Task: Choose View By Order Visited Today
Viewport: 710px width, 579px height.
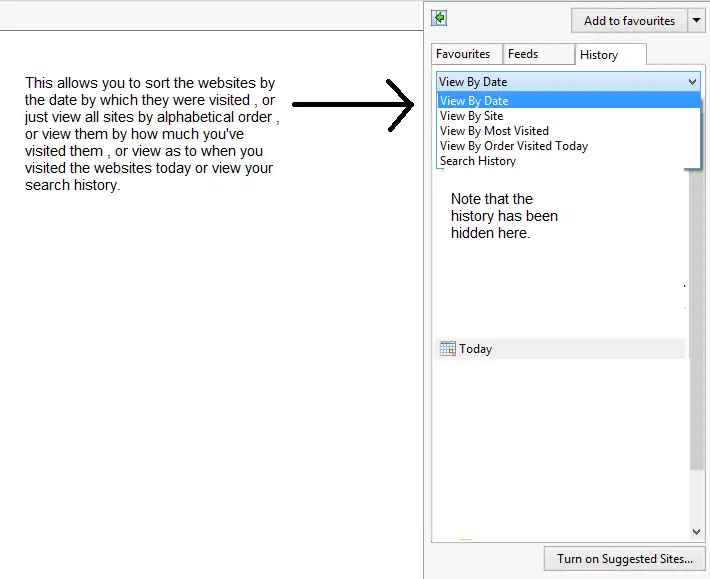Action: click(x=514, y=146)
